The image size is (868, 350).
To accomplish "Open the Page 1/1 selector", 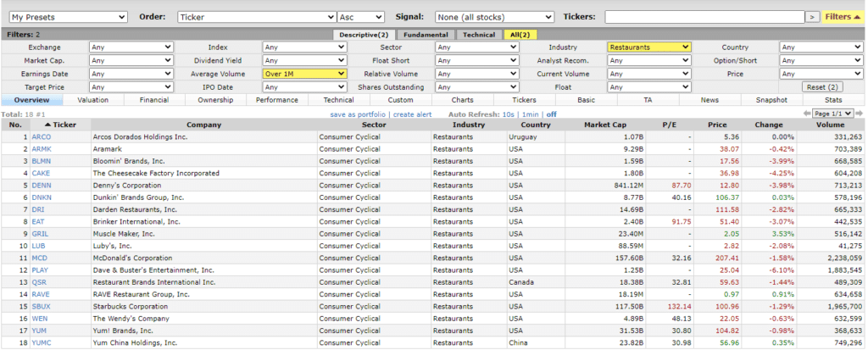I will coord(833,114).
